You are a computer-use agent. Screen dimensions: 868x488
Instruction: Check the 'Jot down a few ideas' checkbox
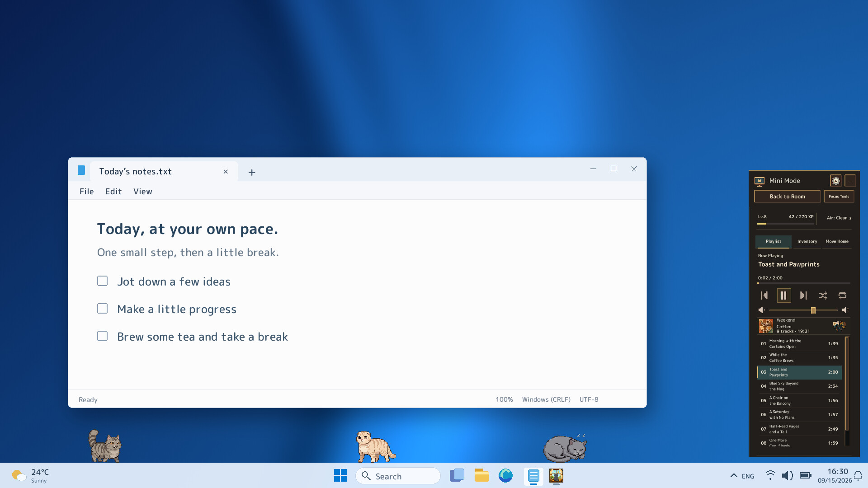[x=103, y=281]
